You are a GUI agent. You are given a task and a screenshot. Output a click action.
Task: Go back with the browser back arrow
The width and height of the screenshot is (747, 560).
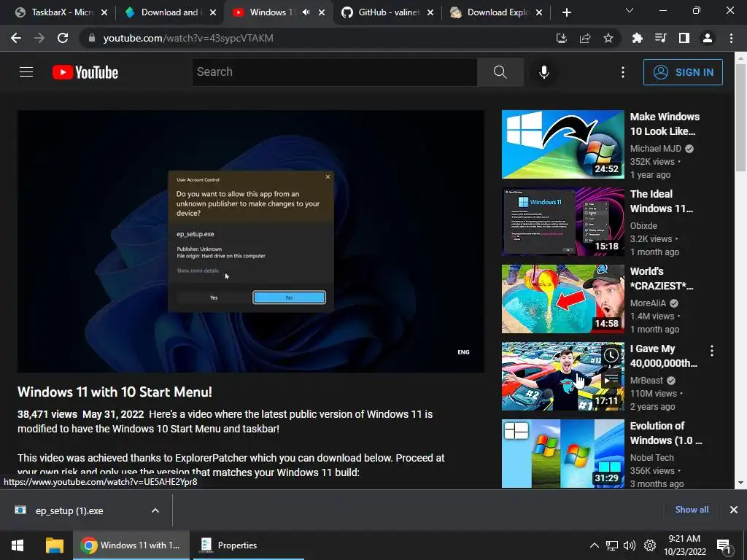(16, 38)
